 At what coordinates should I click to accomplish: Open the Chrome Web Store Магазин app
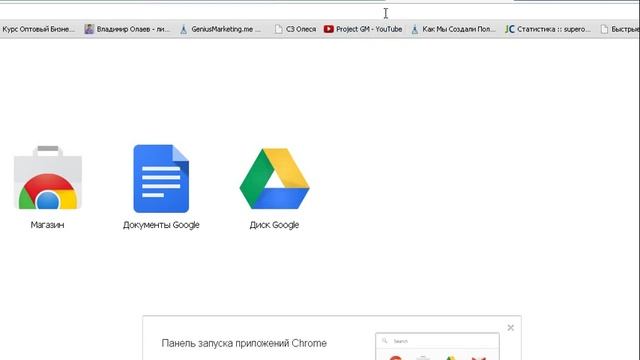tap(48, 178)
